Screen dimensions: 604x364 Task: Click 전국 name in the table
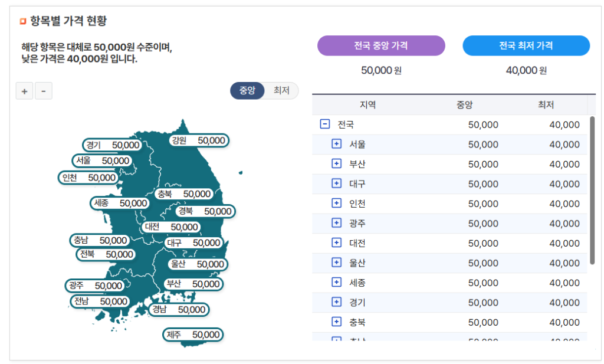[x=346, y=124]
